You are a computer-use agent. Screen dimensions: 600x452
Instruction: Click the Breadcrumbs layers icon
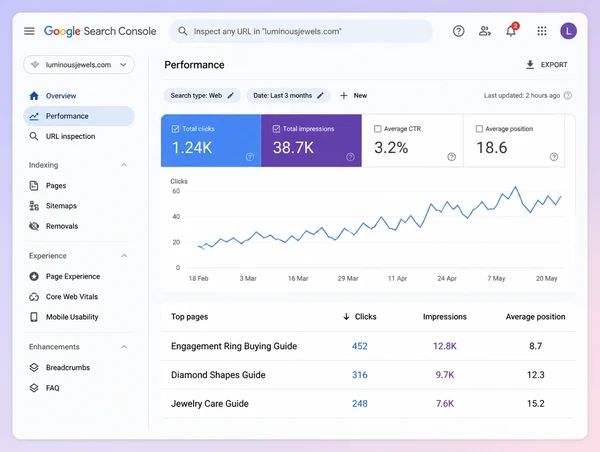pyautogui.click(x=34, y=367)
